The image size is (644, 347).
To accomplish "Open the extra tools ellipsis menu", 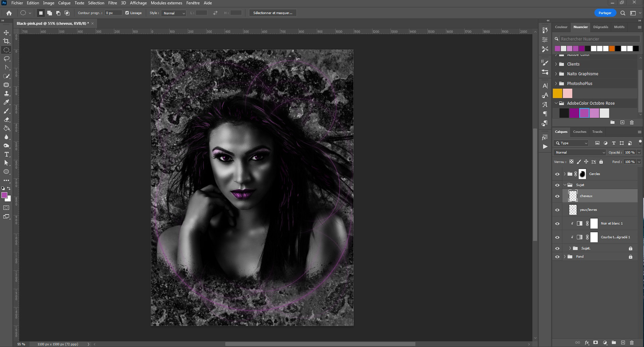I will (6, 180).
